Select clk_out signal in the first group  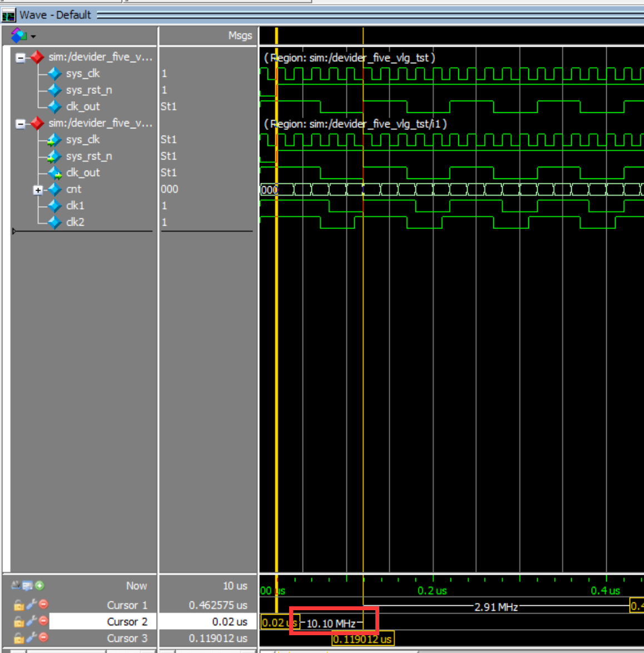tap(82, 107)
